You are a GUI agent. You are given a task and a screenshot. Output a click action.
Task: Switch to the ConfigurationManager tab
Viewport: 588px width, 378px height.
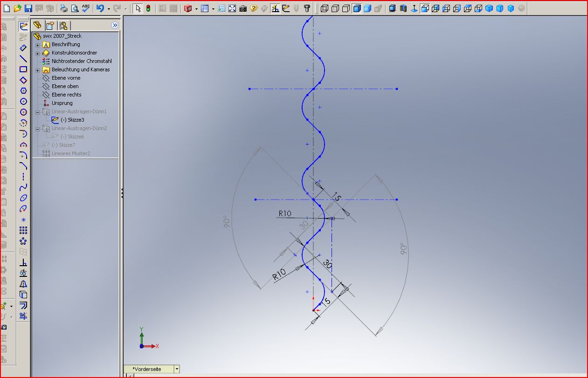coord(64,26)
